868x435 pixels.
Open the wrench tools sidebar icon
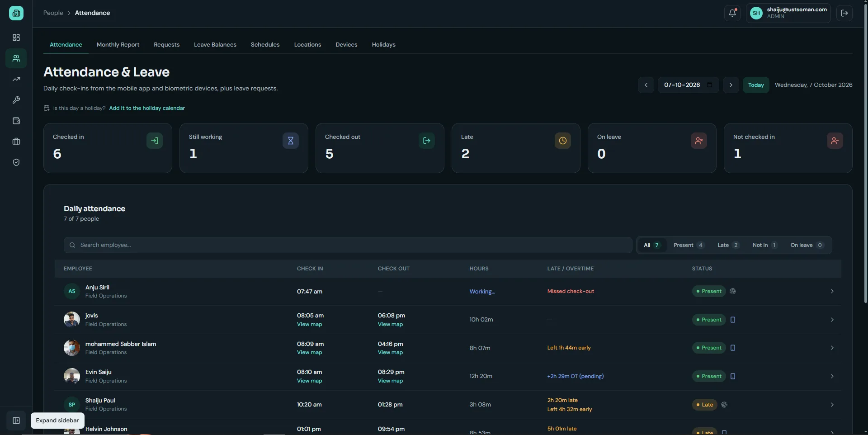coord(16,100)
